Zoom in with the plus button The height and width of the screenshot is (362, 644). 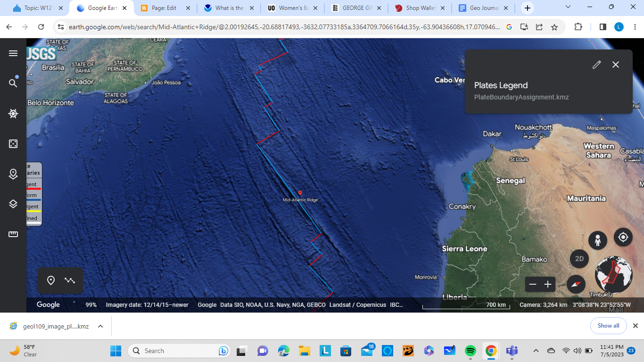pos(548,284)
